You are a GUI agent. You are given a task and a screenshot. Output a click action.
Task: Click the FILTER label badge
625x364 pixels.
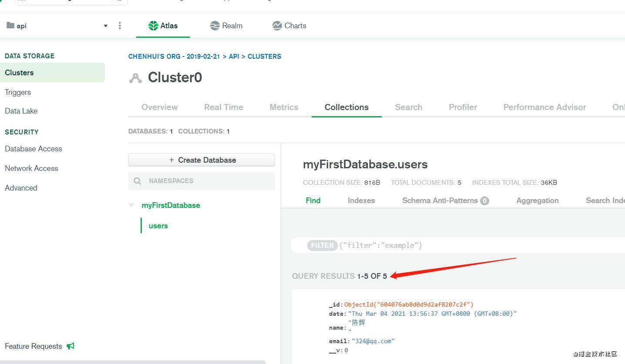(x=322, y=245)
